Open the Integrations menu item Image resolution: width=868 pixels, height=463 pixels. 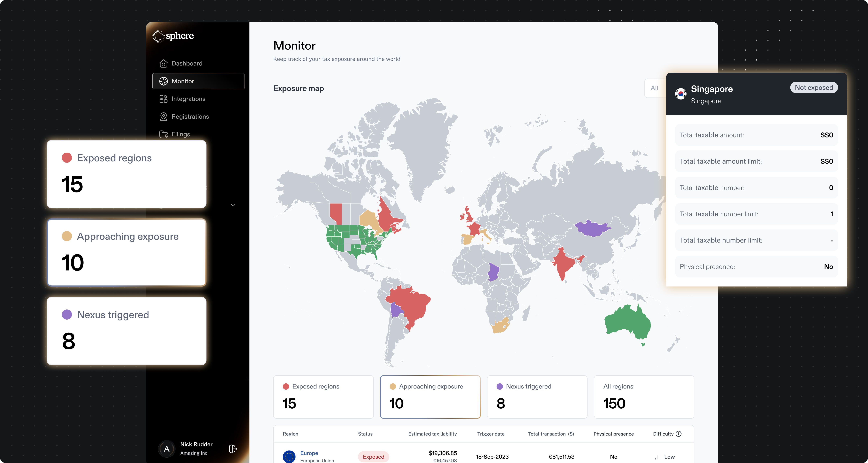(188, 99)
